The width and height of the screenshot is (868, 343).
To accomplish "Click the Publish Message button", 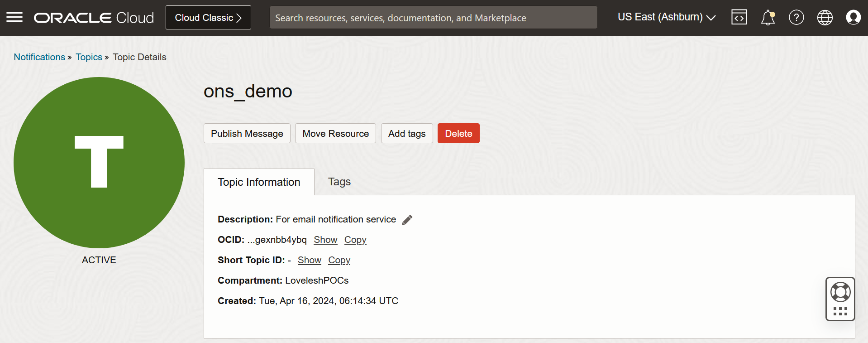I will pos(247,133).
